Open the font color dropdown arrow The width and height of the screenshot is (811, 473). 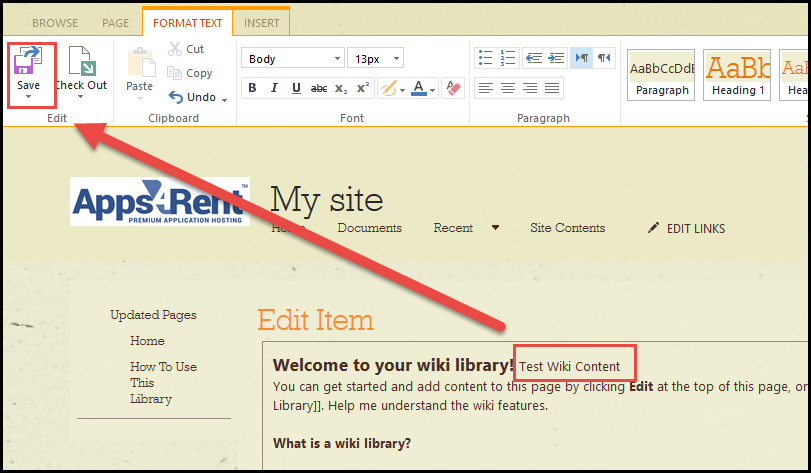coord(433,90)
